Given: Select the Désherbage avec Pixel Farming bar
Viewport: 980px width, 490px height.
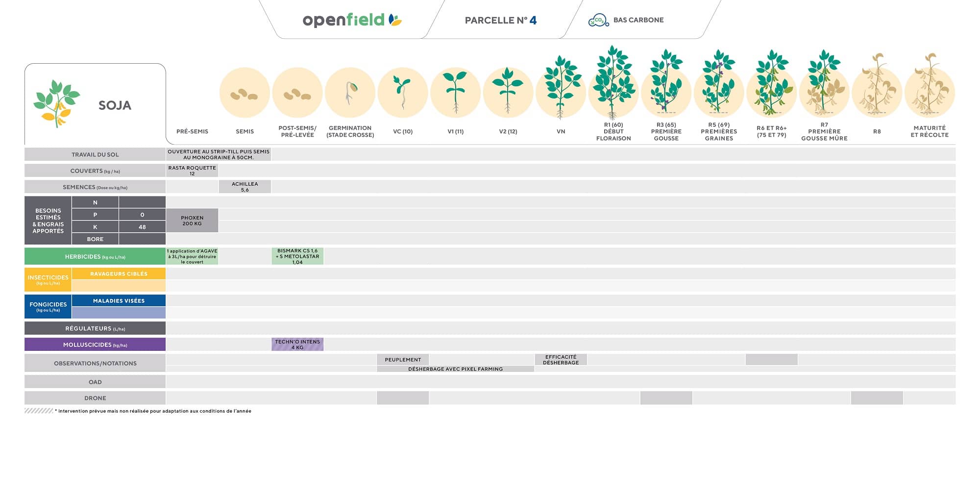Looking at the screenshot, I should point(455,369).
